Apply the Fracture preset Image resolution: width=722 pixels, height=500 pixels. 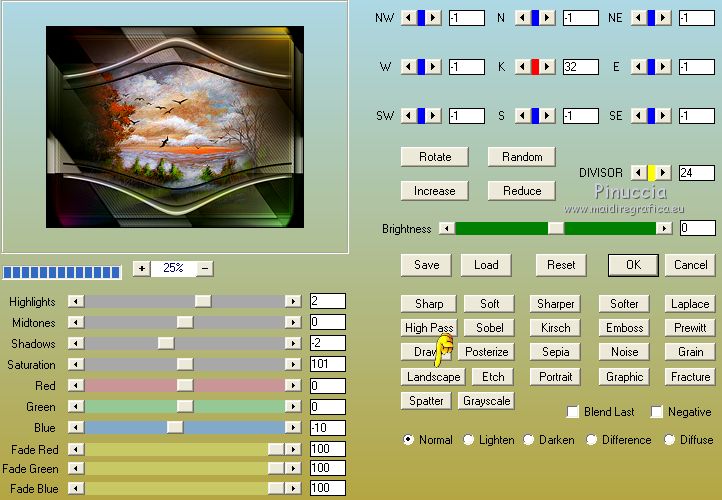(690, 377)
